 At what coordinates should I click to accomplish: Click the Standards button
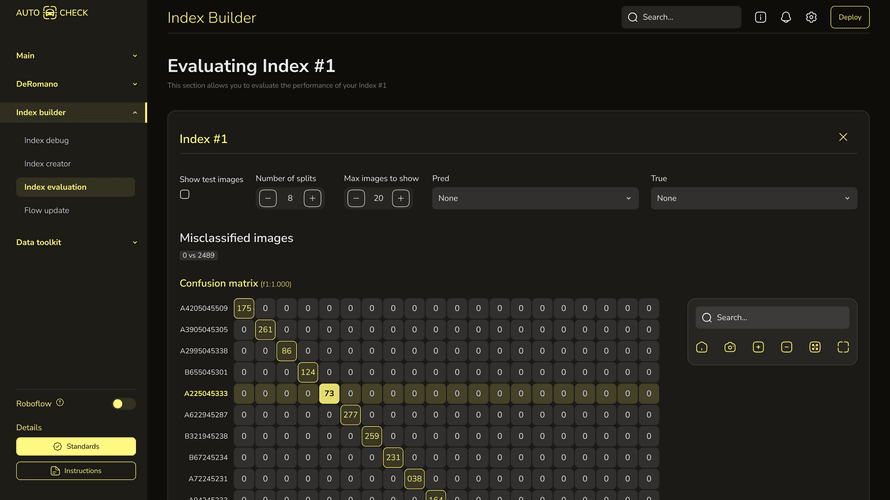coord(76,446)
